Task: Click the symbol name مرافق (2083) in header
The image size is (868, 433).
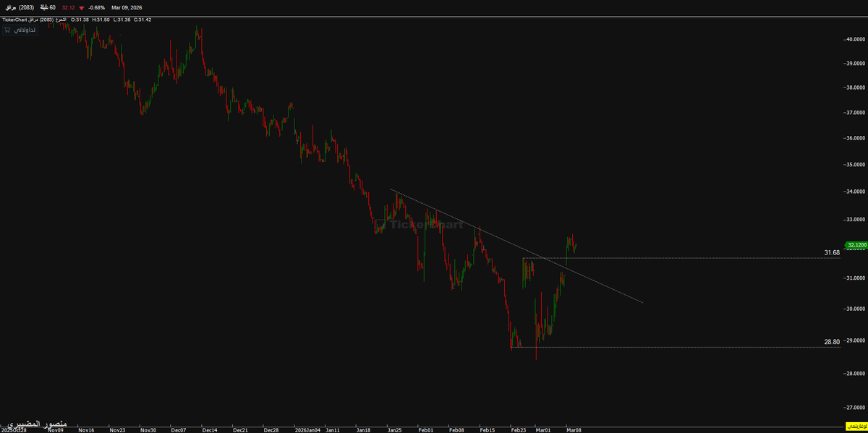Action: (20, 7)
